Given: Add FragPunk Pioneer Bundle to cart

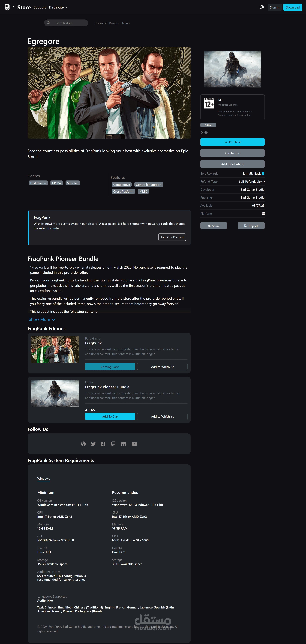Looking at the screenshot, I should [x=110, y=416].
